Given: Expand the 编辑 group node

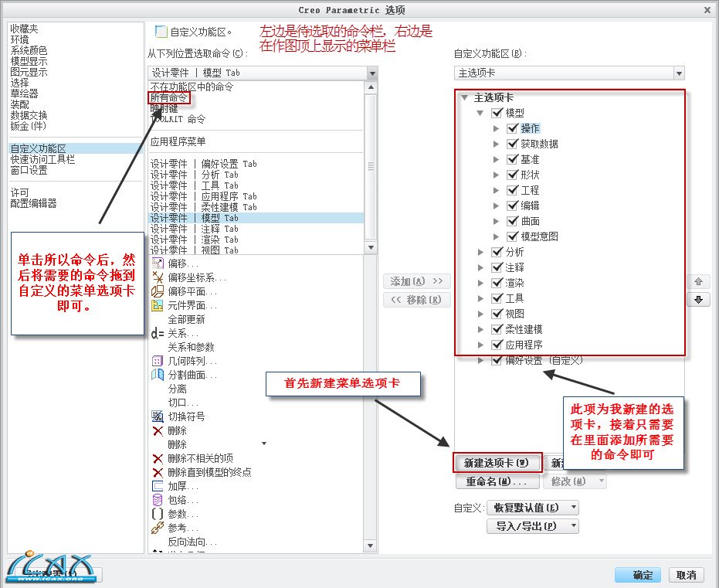Looking at the screenshot, I should [x=496, y=206].
